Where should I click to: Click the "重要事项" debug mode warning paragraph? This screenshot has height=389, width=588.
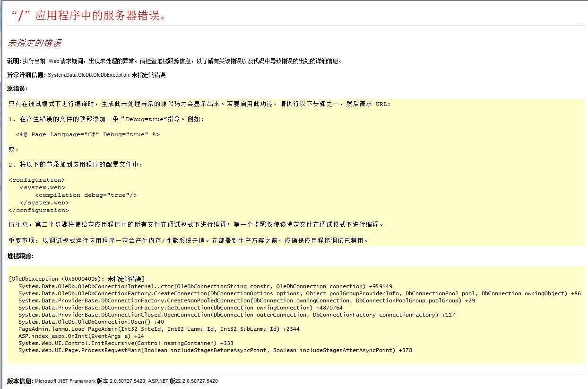(x=188, y=240)
